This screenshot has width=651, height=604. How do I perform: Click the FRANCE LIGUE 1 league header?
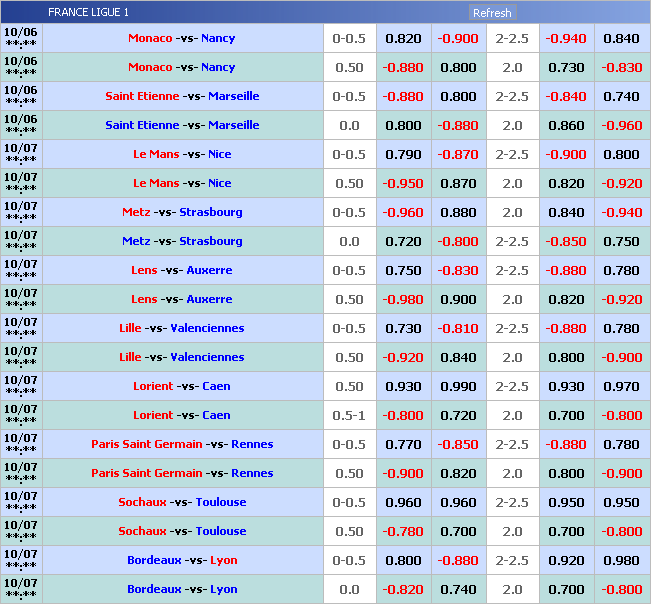pyautogui.click(x=88, y=13)
